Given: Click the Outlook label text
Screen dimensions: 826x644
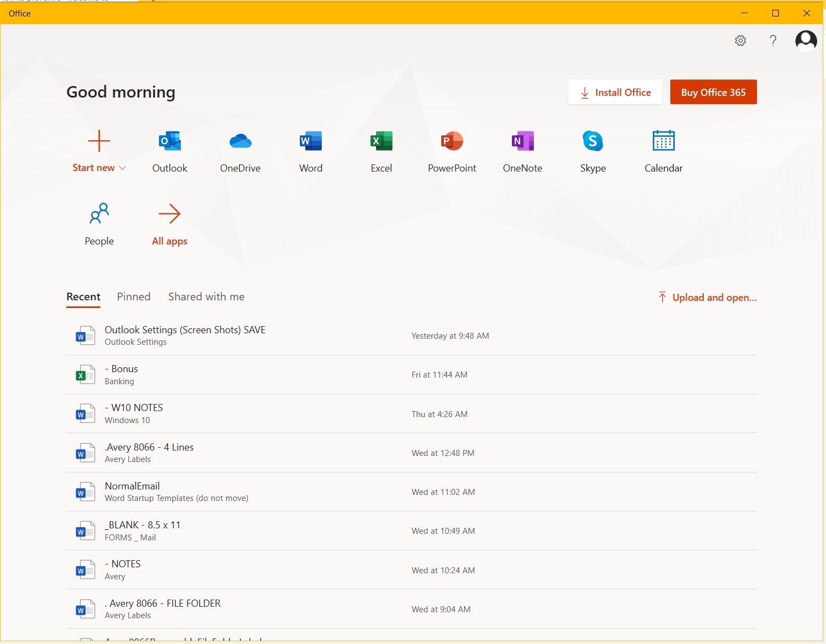Looking at the screenshot, I should pyautogui.click(x=170, y=168).
